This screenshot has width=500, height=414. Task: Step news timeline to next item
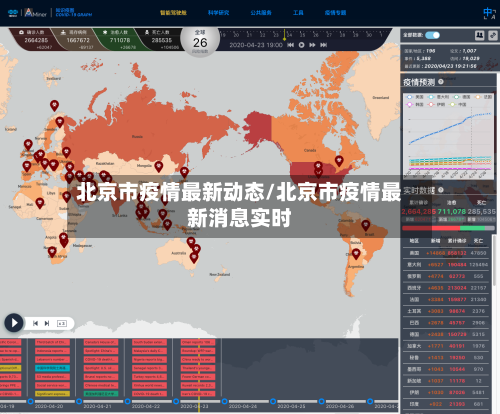(47, 323)
